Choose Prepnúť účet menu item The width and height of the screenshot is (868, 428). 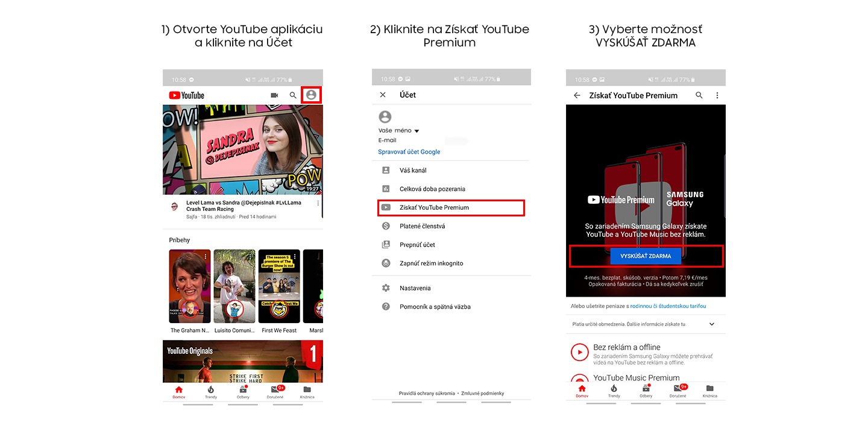coord(451,245)
